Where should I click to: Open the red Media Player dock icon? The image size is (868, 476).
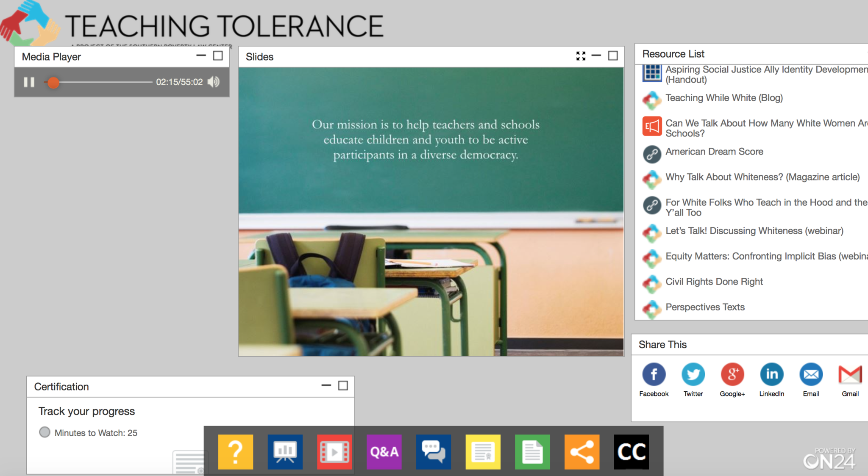334,452
